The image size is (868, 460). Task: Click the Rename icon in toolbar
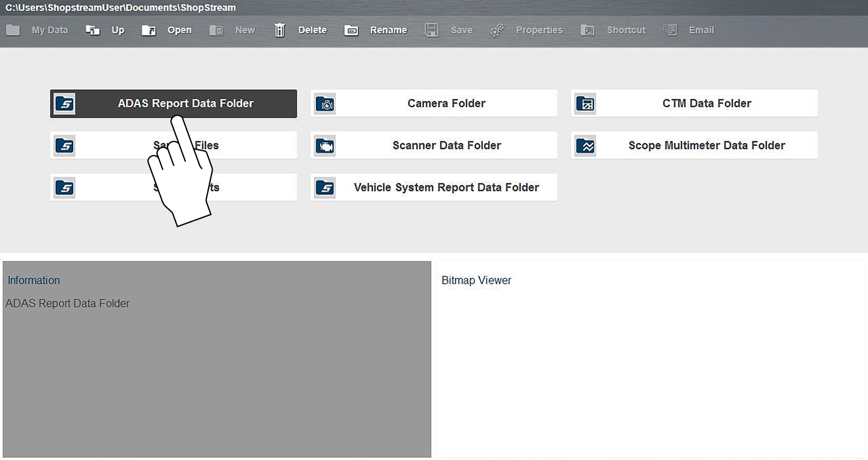pyautogui.click(x=351, y=30)
